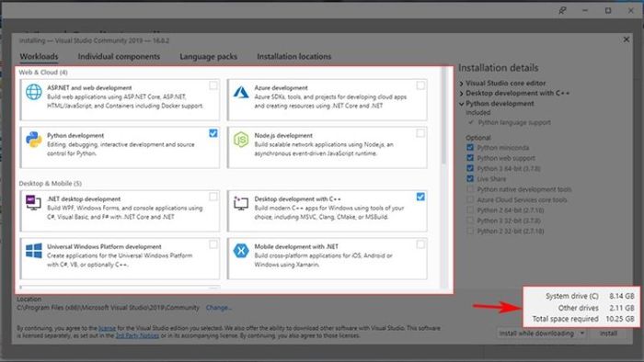
Task: Uncheck Python development workload
Action: click(x=213, y=133)
